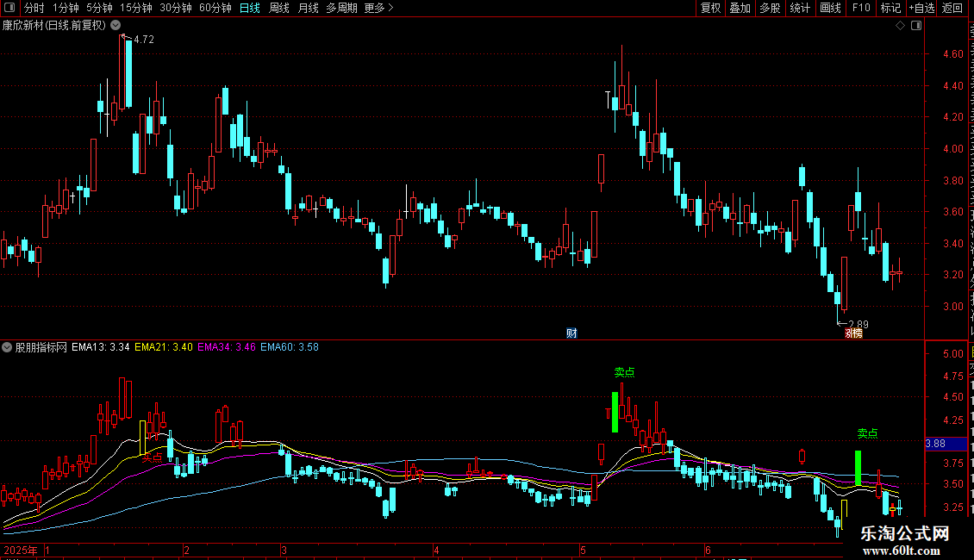Click the EMA13: 3.34 indicator label
Image resolution: width=974 pixels, height=560 pixels.
coord(101,347)
